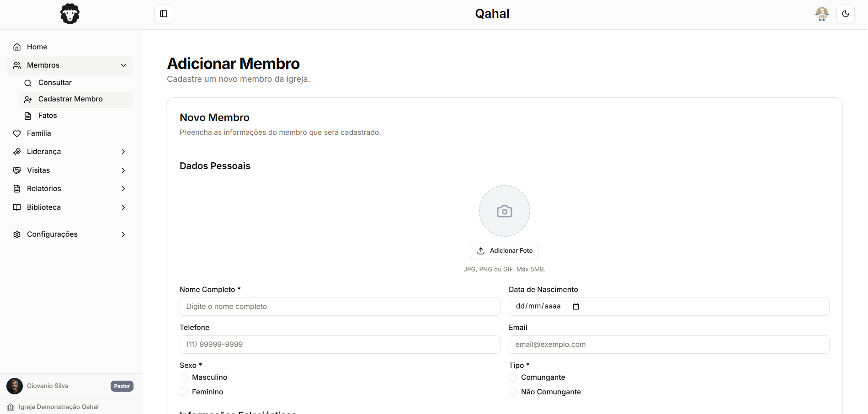The image size is (868, 414).
Task: Click the Pastor role badge
Action: (122, 386)
